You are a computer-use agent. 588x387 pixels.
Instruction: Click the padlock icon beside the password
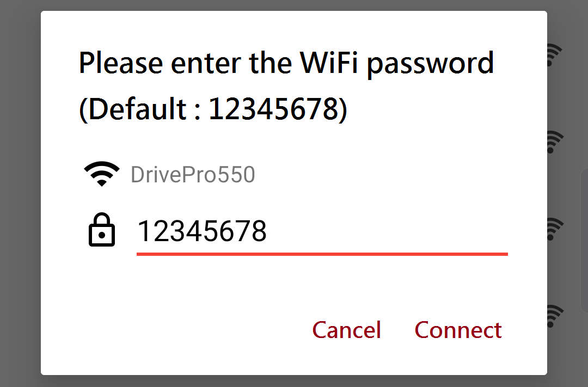coord(102,230)
